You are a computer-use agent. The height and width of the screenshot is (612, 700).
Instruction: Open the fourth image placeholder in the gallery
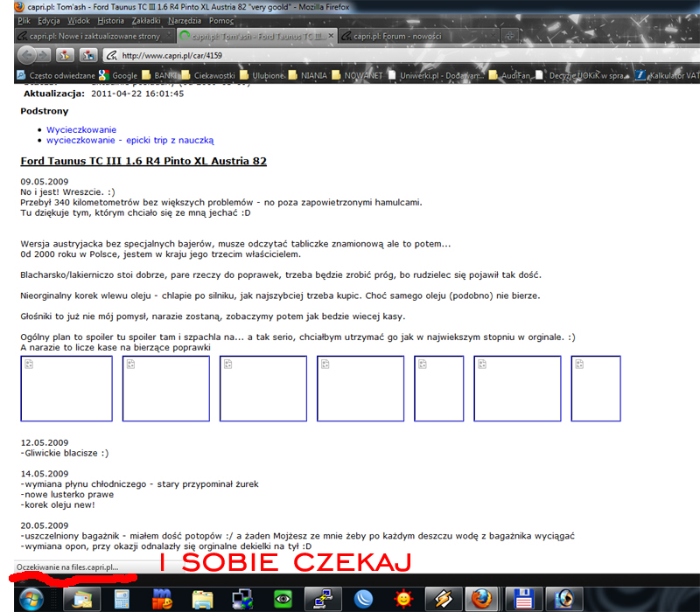360,388
